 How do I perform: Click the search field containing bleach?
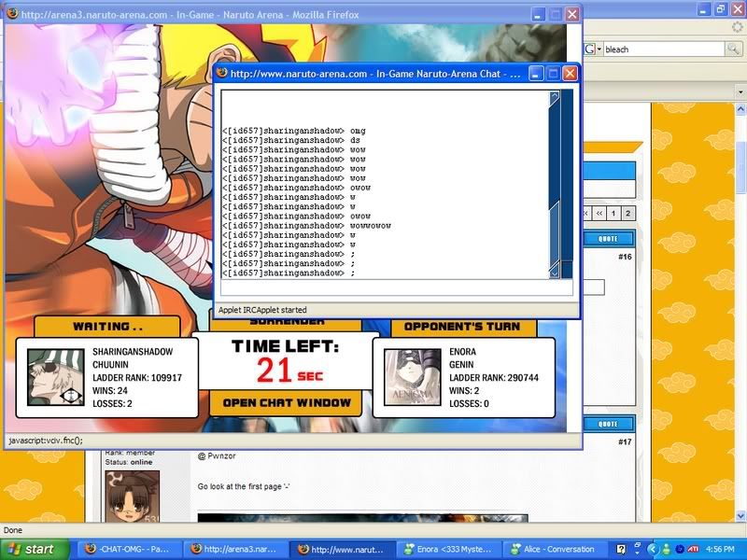coord(664,49)
